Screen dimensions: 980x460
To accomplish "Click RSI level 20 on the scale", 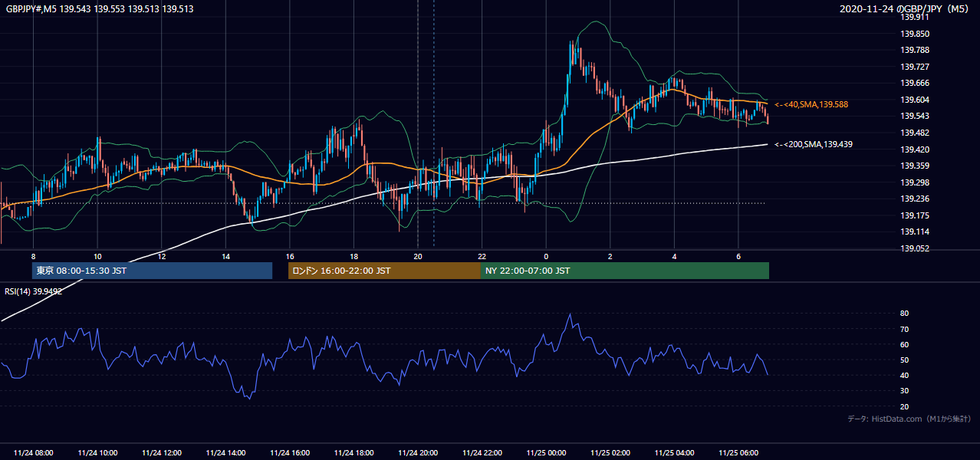I will point(904,406).
